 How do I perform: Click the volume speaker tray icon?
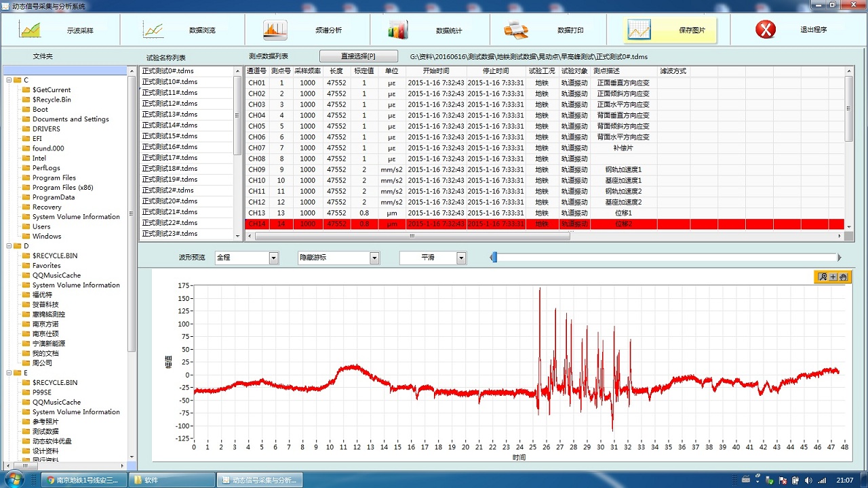click(x=807, y=480)
